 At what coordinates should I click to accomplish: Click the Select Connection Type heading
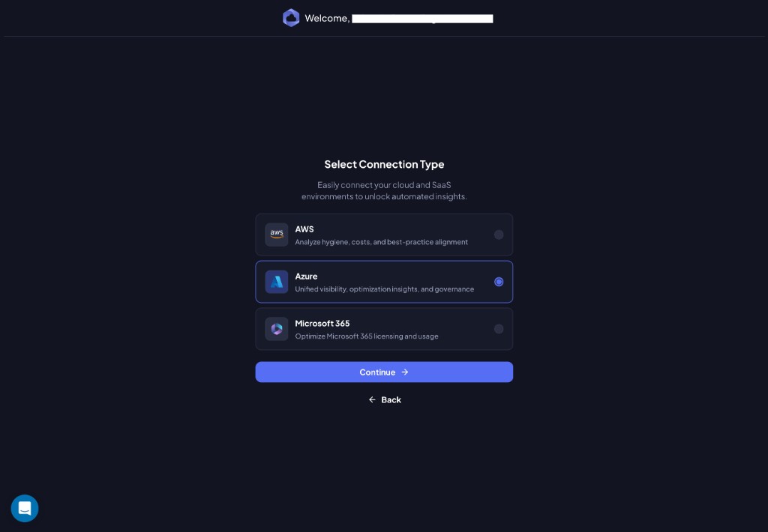tap(384, 164)
